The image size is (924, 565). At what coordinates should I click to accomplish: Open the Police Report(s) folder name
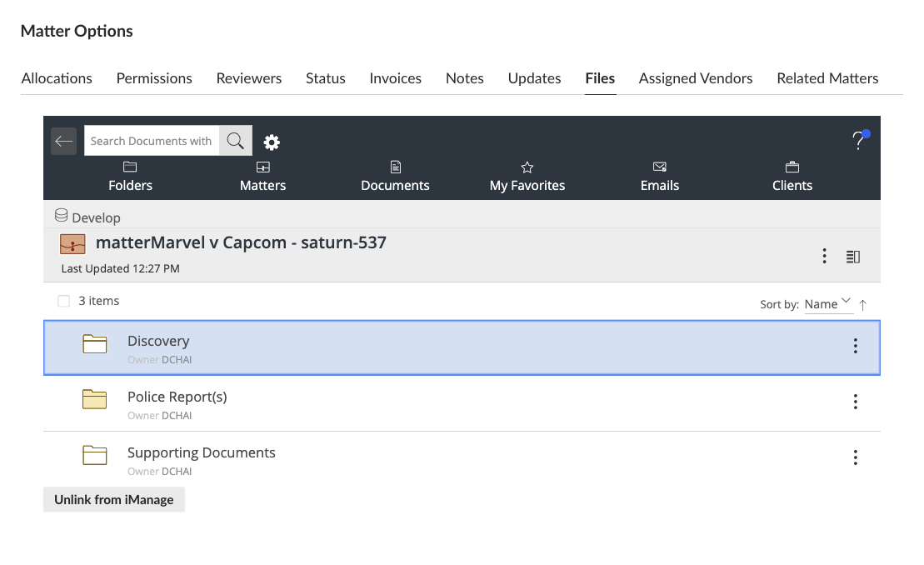point(177,397)
